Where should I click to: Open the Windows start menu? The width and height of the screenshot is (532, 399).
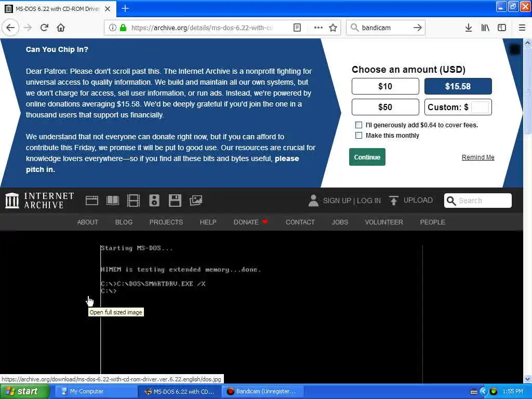point(24,391)
